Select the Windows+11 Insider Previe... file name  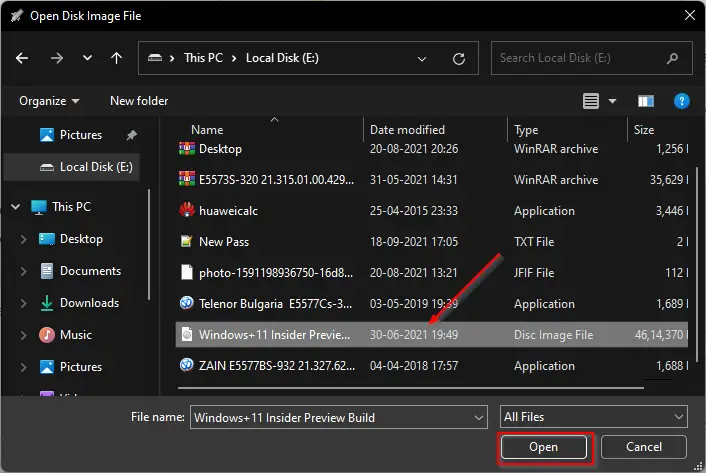(x=274, y=335)
